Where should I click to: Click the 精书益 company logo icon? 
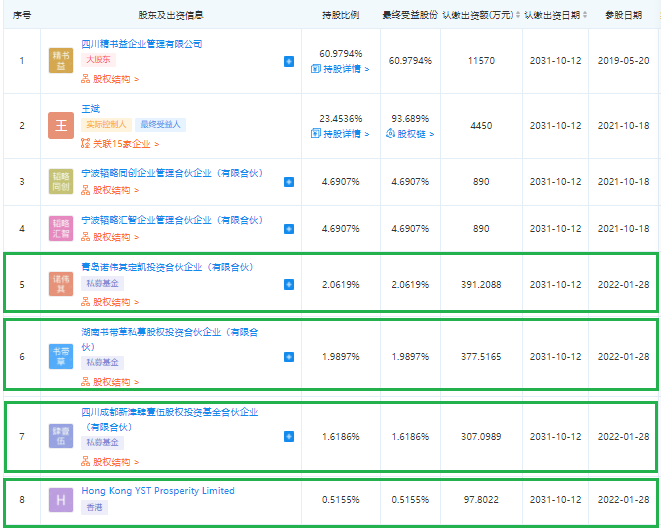coord(61,61)
